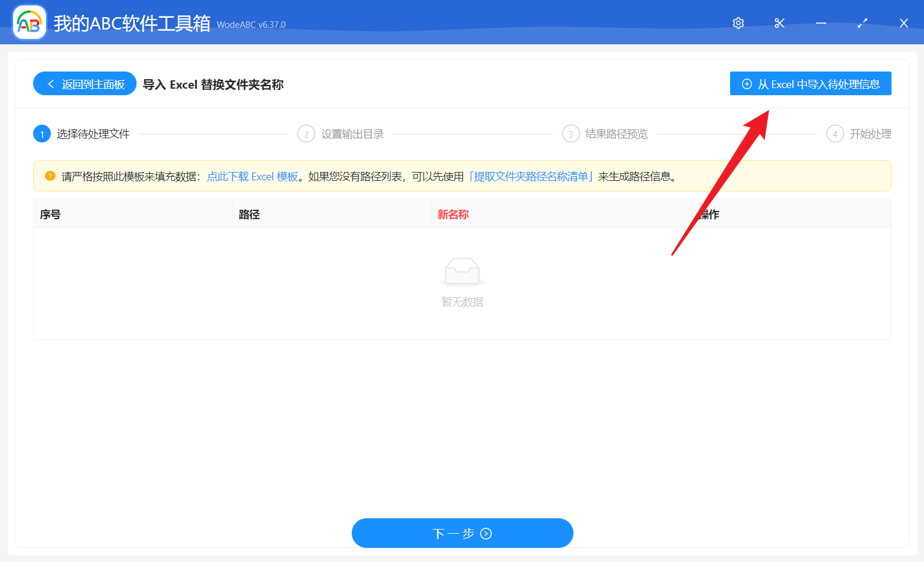Click the orange warning icon in notice bar
Viewport: 924px width, 562px height.
tap(50, 176)
